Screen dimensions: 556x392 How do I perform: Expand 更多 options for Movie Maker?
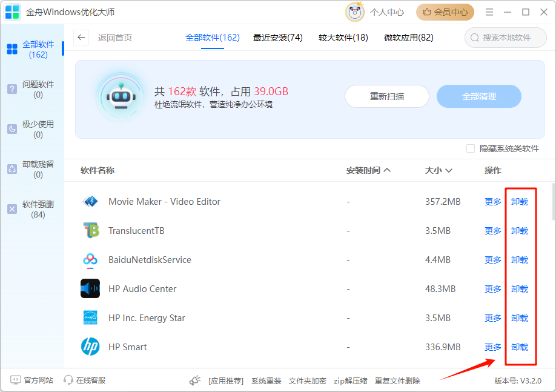pyautogui.click(x=493, y=202)
